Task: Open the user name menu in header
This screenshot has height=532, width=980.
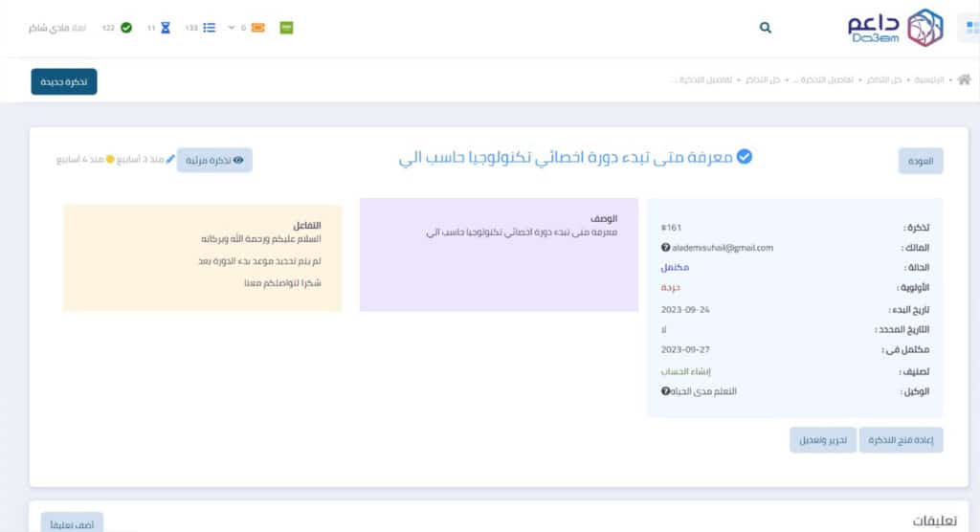Action: click(56, 28)
